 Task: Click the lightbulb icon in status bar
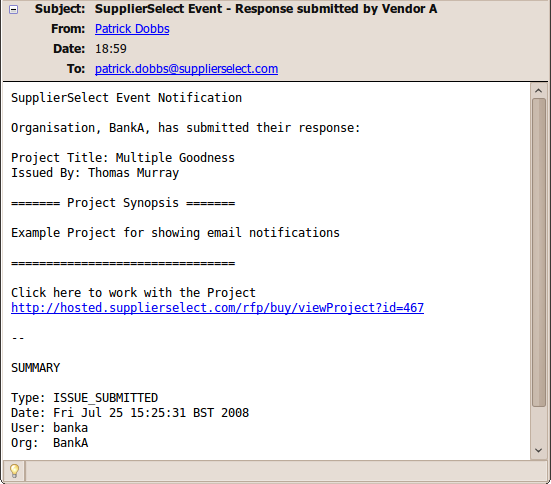coord(14,471)
